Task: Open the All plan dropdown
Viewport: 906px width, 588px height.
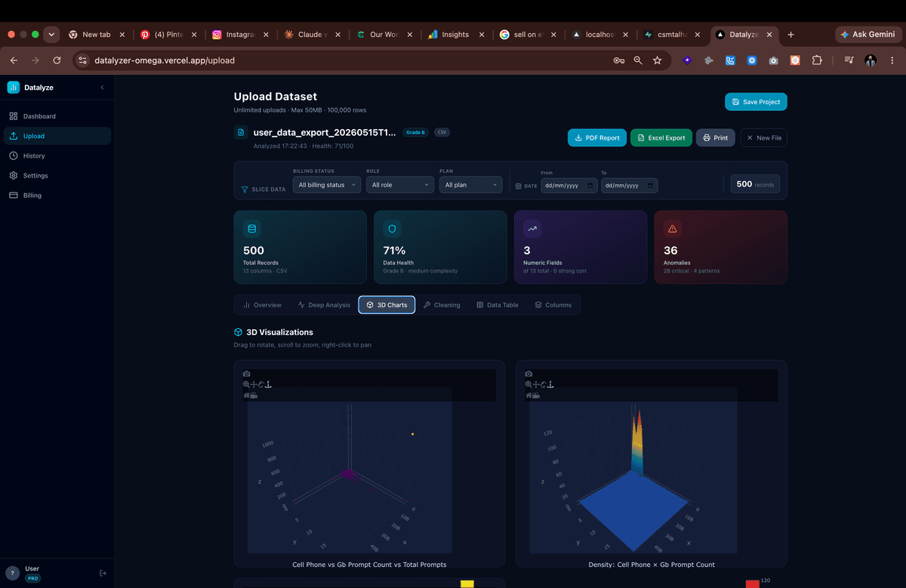Action: pyautogui.click(x=471, y=185)
